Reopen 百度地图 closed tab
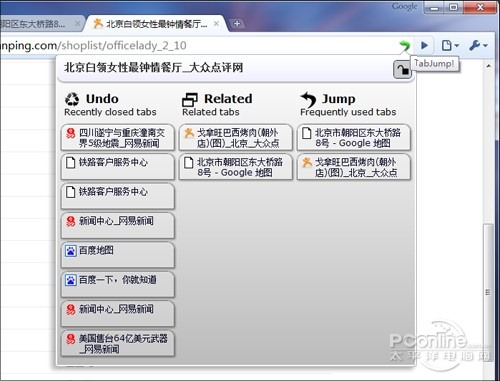This screenshot has height=381, width=500. (x=118, y=255)
